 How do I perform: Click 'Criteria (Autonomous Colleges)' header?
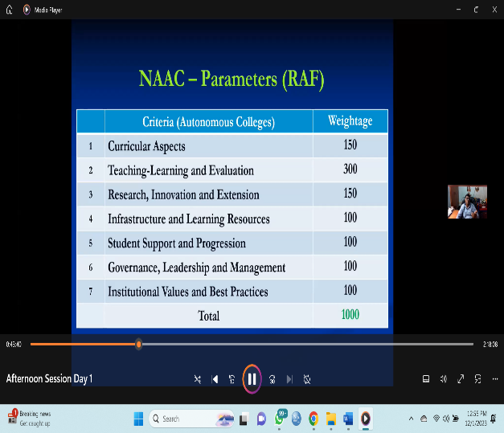pos(209,122)
